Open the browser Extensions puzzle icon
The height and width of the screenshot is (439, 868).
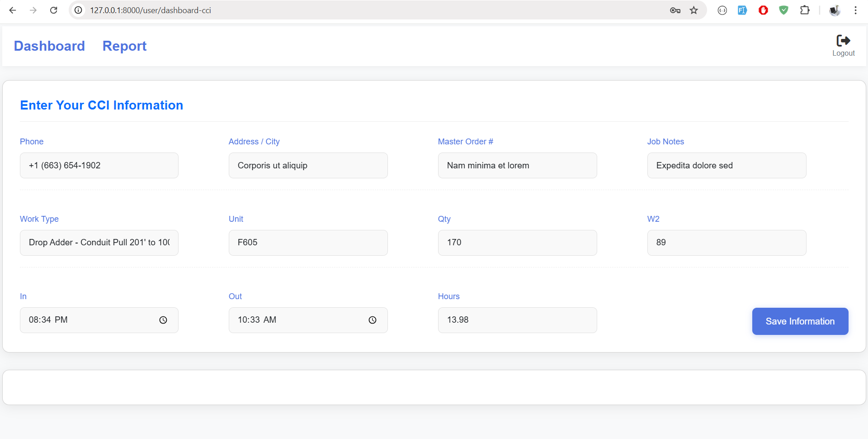point(805,10)
